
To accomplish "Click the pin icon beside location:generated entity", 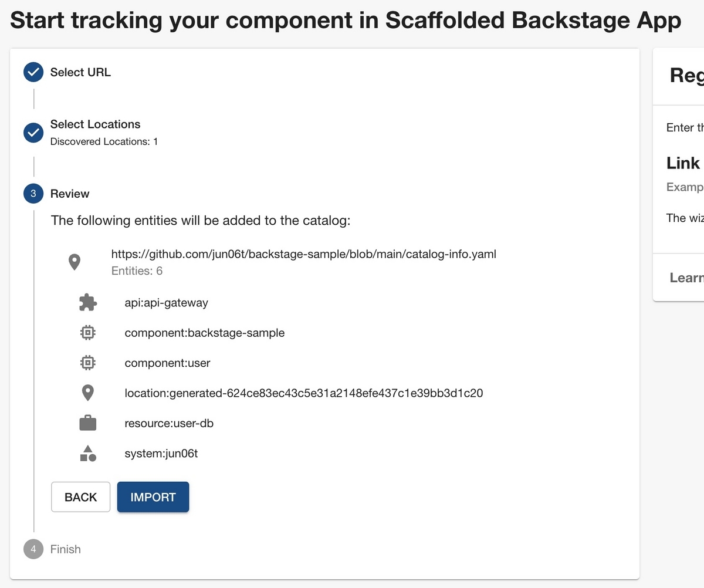I will [87, 393].
